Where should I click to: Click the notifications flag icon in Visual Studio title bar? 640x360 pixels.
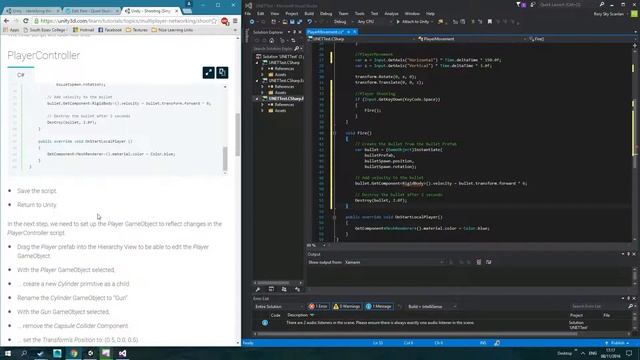518,5
